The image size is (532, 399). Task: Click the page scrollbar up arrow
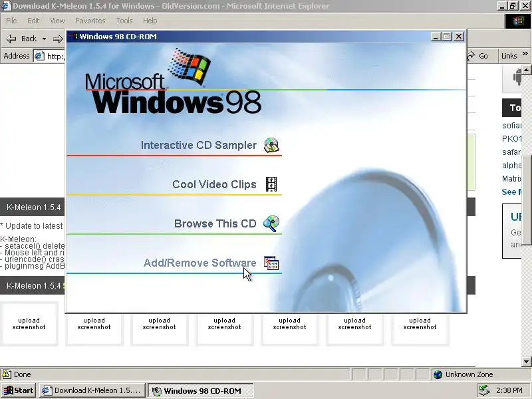(x=526, y=70)
